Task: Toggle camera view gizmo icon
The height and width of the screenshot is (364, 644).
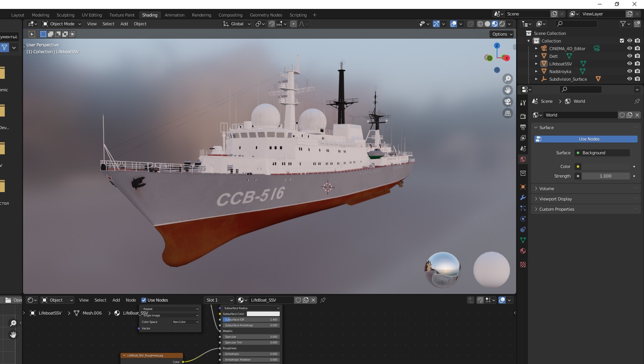Action: [507, 102]
